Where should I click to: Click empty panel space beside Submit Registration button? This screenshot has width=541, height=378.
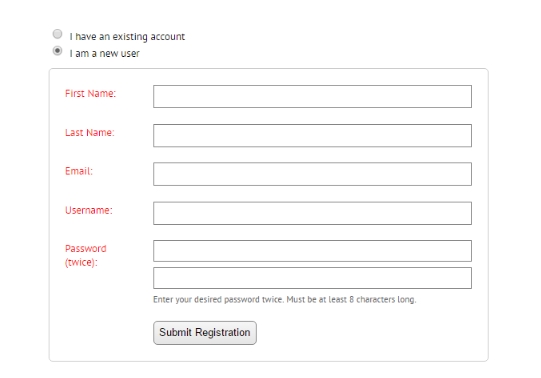click(x=362, y=333)
